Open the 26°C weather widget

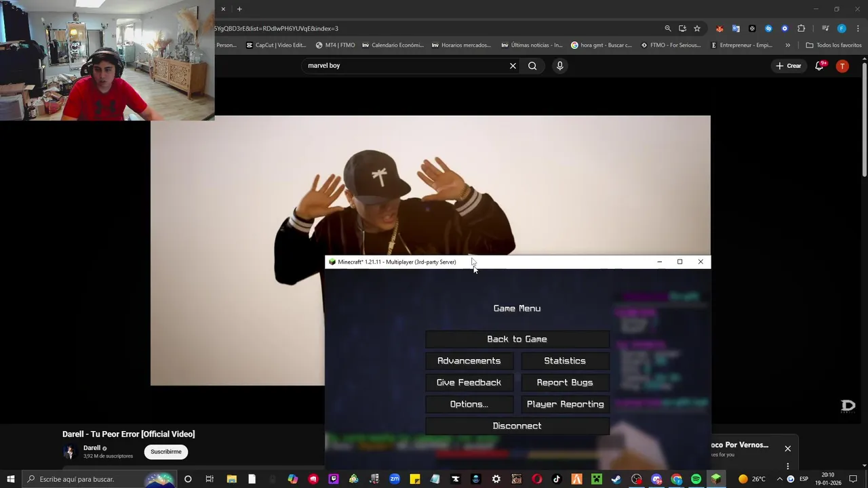coord(752,479)
